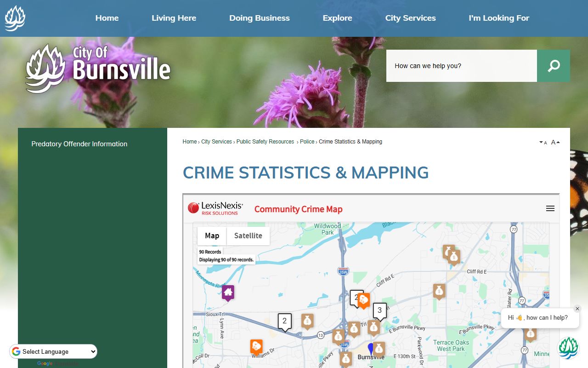Open the Home menu
This screenshot has height=368, width=588.
(107, 18)
